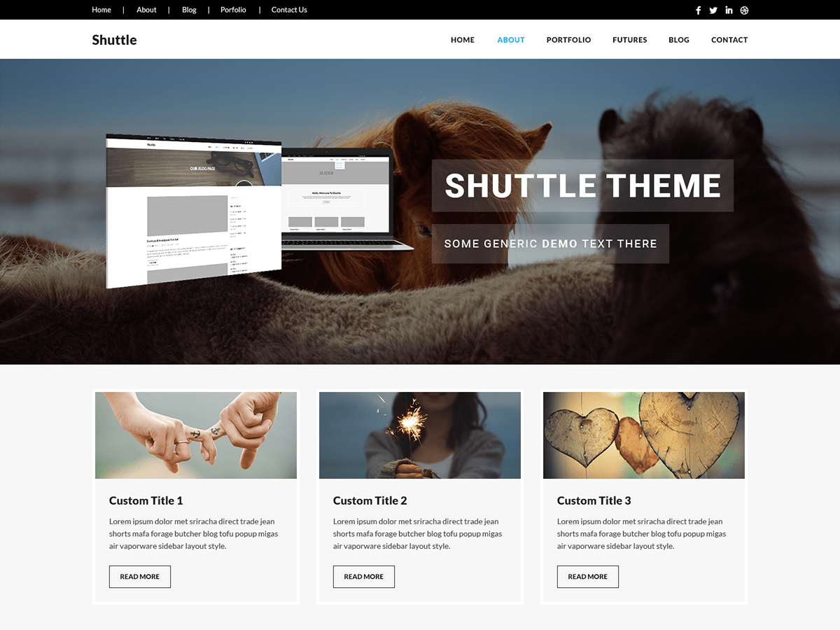This screenshot has width=840, height=630.
Task: Select the HOME navigation item
Action: [462, 40]
